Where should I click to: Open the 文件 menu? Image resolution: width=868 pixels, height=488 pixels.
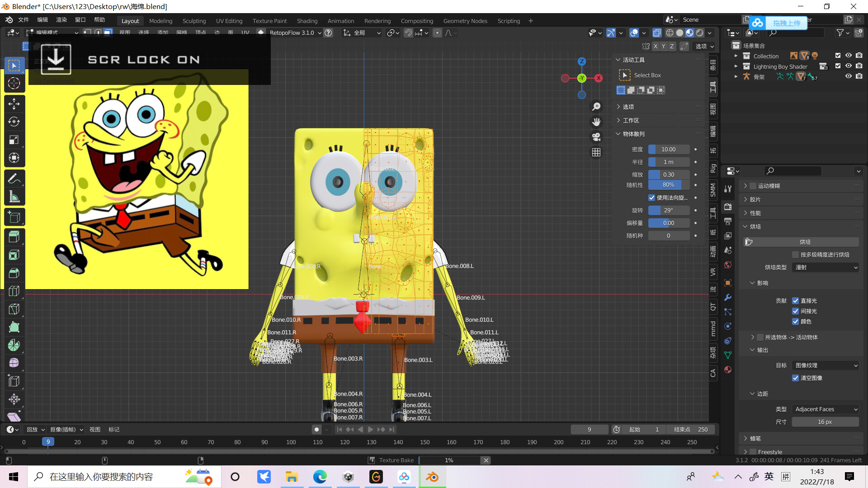click(x=24, y=20)
